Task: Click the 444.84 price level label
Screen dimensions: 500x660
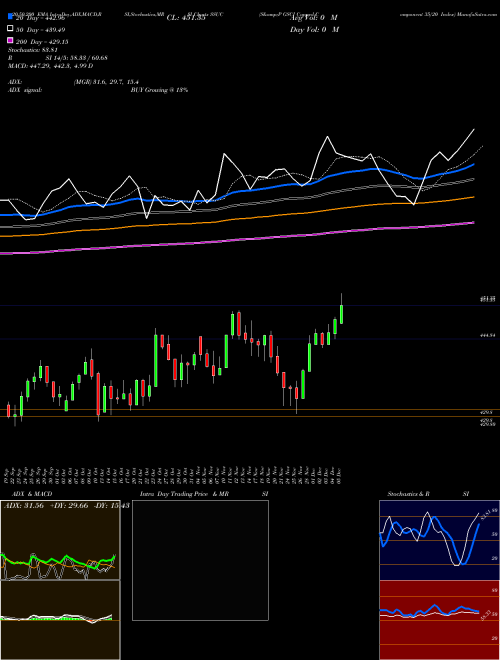Action: click(488, 335)
